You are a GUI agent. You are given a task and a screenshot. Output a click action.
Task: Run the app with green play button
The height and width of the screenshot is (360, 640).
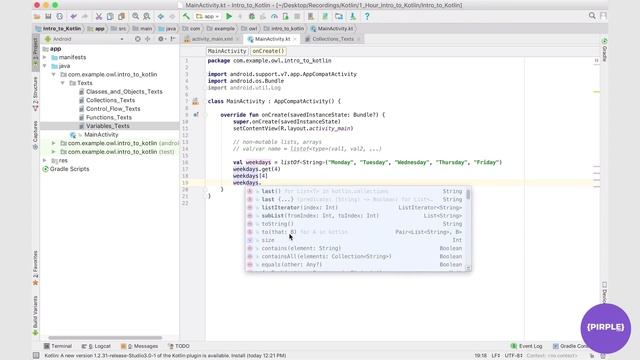click(229, 16)
